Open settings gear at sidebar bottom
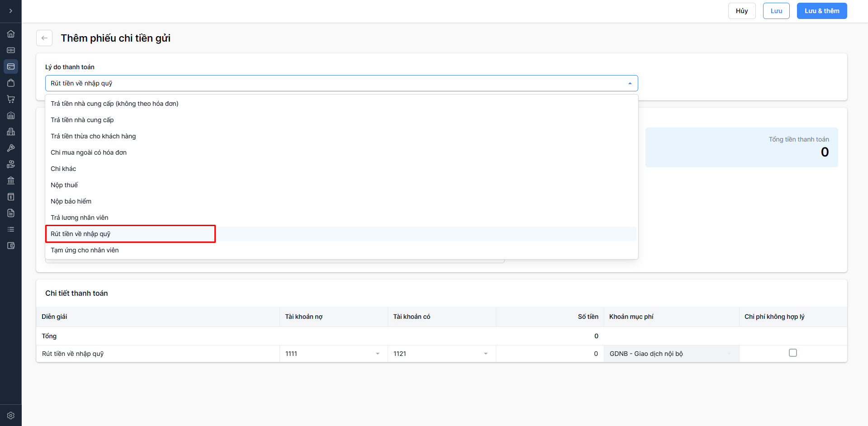This screenshot has width=868, height=426. pyautogui.click(x=11, y=415)
